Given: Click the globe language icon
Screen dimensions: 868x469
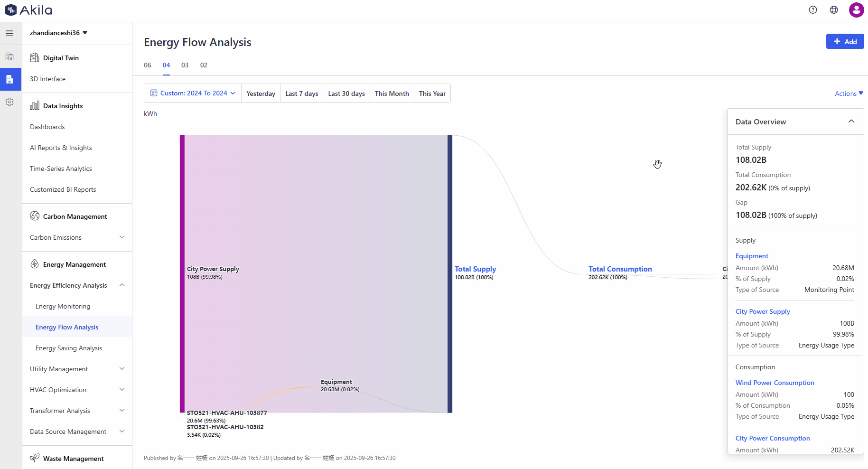Looking at the screenshot, I should 834,10.
